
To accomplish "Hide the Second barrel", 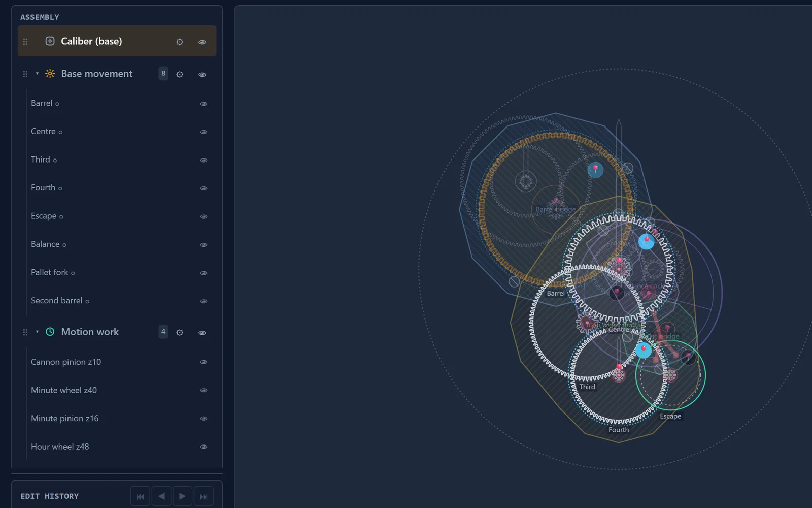I will (204, 301).
